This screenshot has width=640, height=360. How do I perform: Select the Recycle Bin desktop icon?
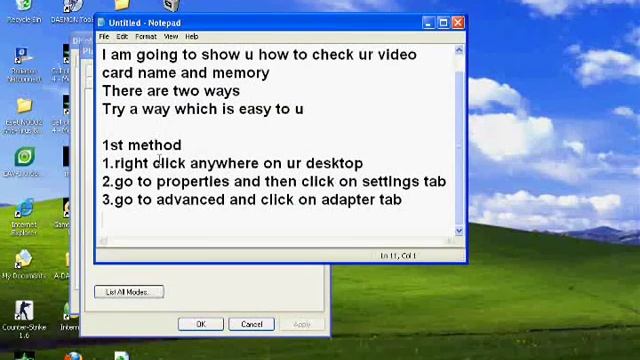click(24, 10)
